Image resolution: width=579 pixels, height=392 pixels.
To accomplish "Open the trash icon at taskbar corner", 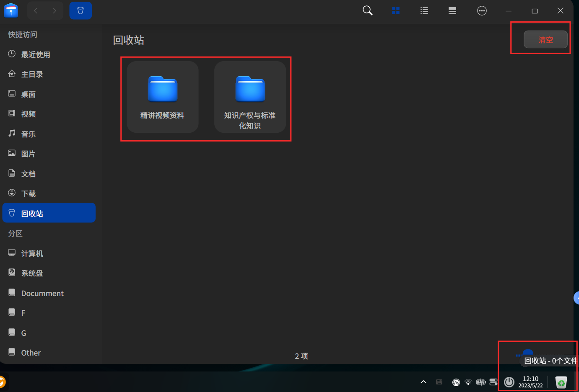I will [561, 382].
